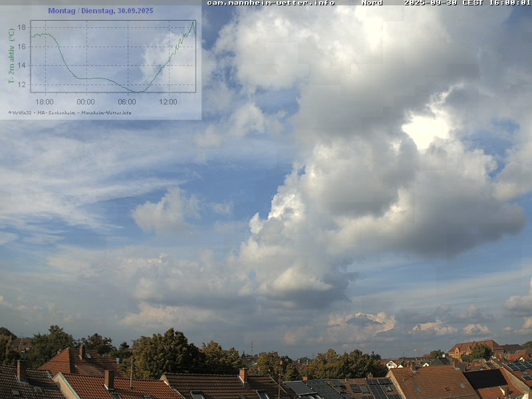
Task: Click the temperature curve peak at right
Action: [x=194, y=22]
